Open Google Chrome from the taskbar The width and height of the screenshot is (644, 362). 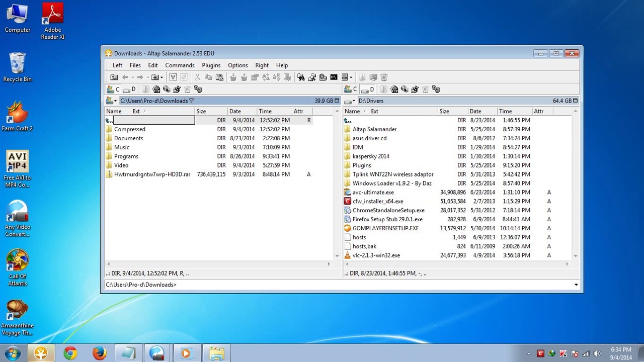click(70, 353)
